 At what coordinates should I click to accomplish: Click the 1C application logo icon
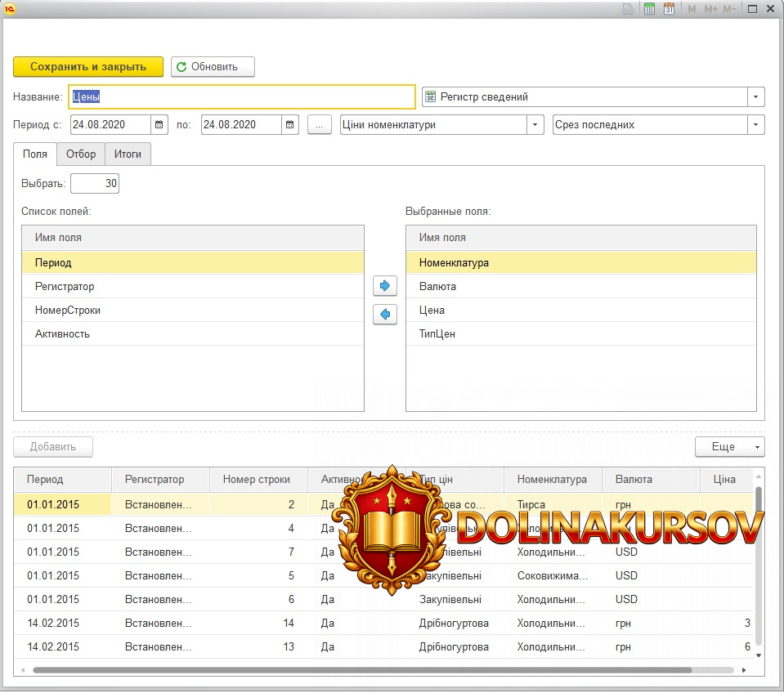click(x=11, y=8)
